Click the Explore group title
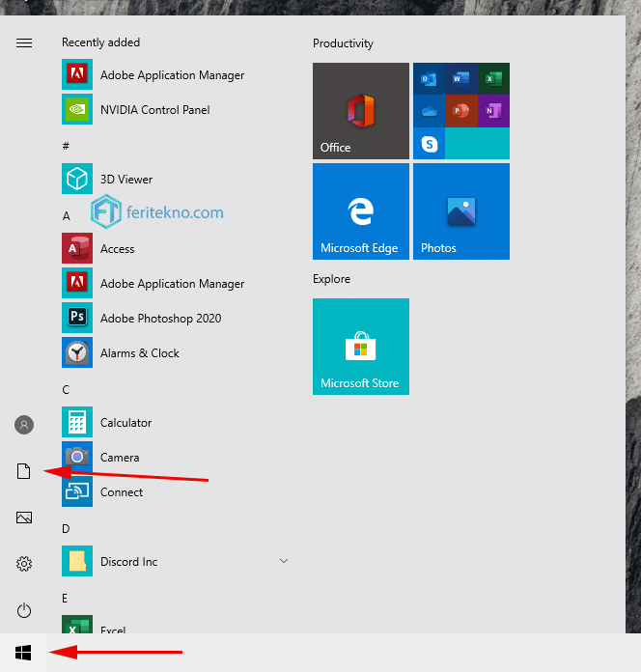Image resolution: width=641 pixels, height=672 pixels. click(331, 279)
